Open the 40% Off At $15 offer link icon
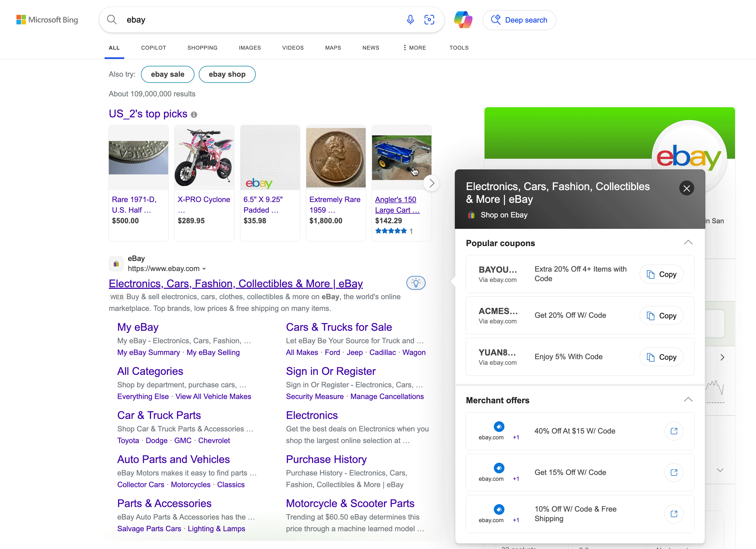Screen dimensions: 756x549 click(x=674, y=431)
